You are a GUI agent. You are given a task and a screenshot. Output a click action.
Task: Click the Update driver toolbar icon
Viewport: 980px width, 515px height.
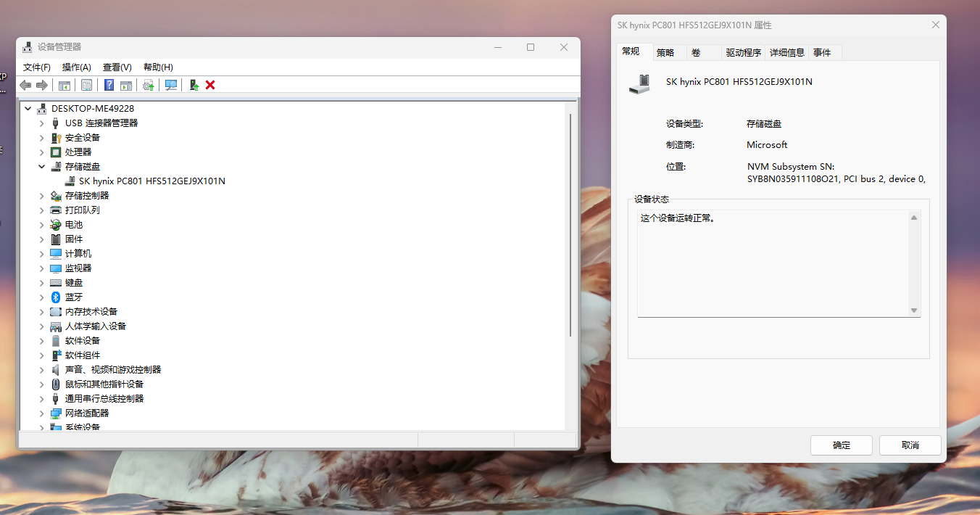(148, 85)
